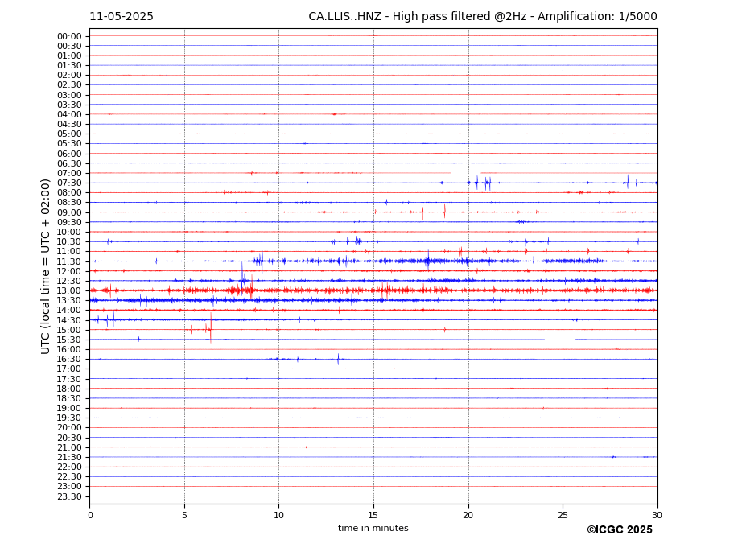Screen dimensions: 746x560
Task: Click the 08:00 time row label
Action: point(69,192)
